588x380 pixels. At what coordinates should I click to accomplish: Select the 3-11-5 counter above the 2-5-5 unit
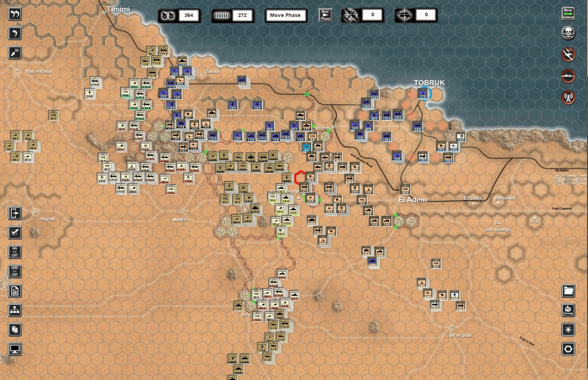[95, 83]
